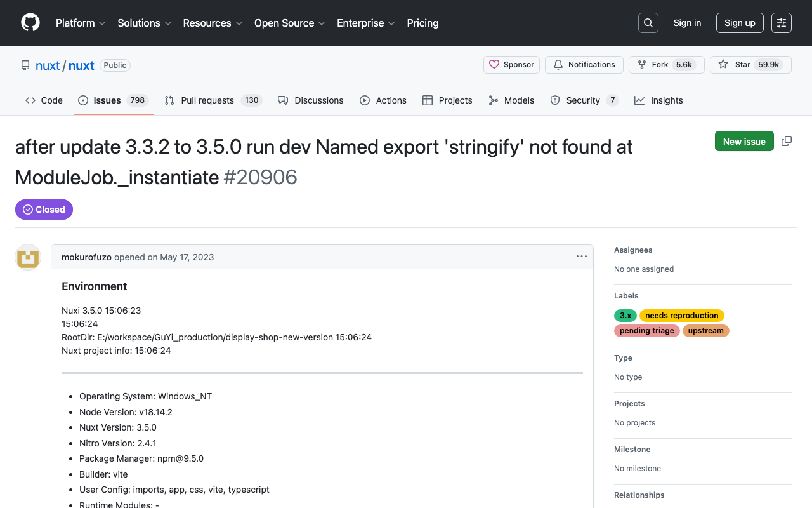Viewport: 812px width, 508px height.
Task: Open the command palette icon top right
Action: (781, 22)
